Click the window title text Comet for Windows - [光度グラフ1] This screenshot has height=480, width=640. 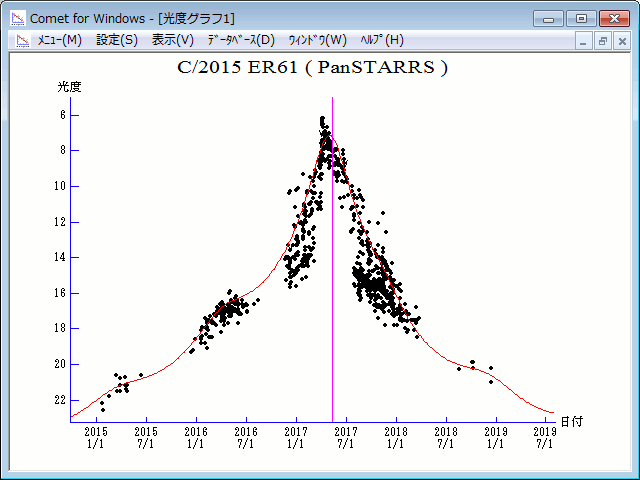click(x=132, y=19)
